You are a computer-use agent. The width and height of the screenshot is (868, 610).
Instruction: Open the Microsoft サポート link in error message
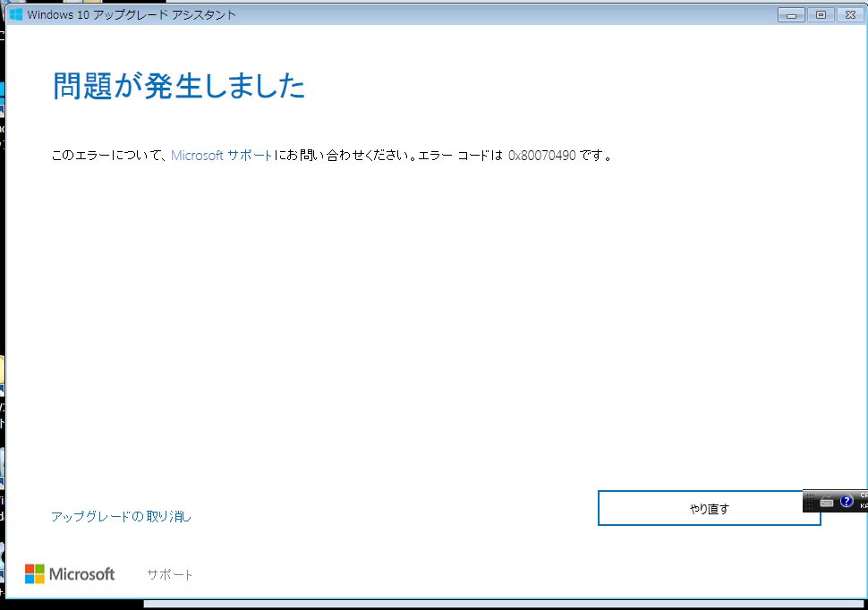click(221, 156)
